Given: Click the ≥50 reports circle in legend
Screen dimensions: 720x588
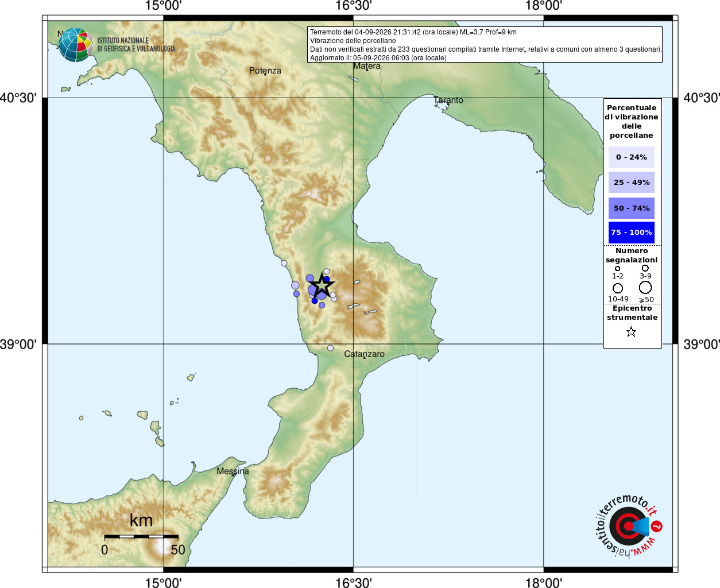Looking at the screenshot, I should (x=645, y=288).
